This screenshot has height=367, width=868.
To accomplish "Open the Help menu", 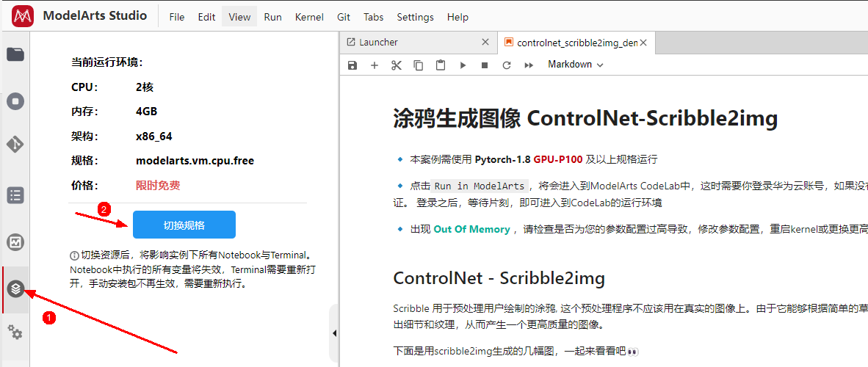I will pos(457,17).
